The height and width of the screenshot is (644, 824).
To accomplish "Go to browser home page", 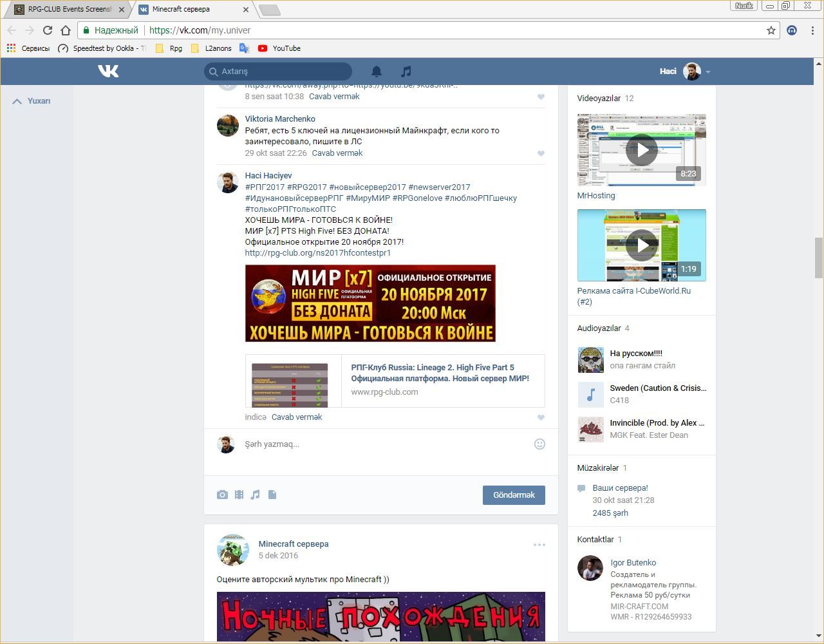I will click(x=65, y=30).
